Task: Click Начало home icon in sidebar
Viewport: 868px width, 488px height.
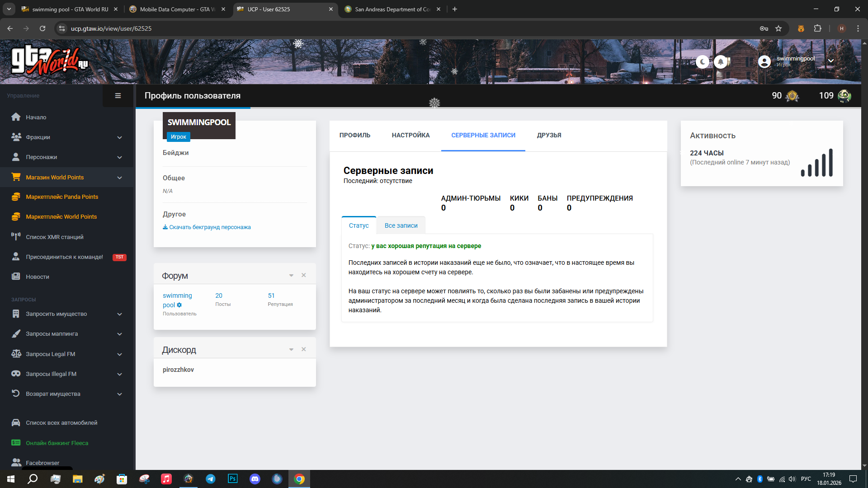Action: (x=16, y=117)
